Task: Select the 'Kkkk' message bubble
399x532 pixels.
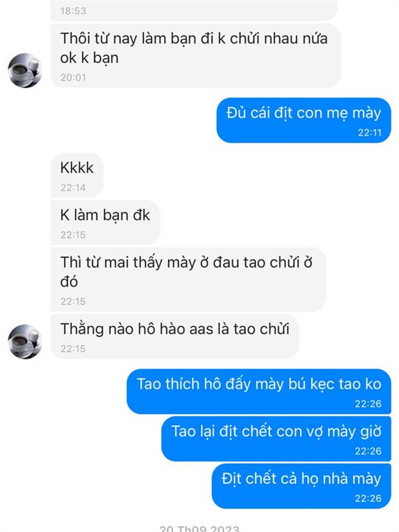Action: (x=77, y=176)
